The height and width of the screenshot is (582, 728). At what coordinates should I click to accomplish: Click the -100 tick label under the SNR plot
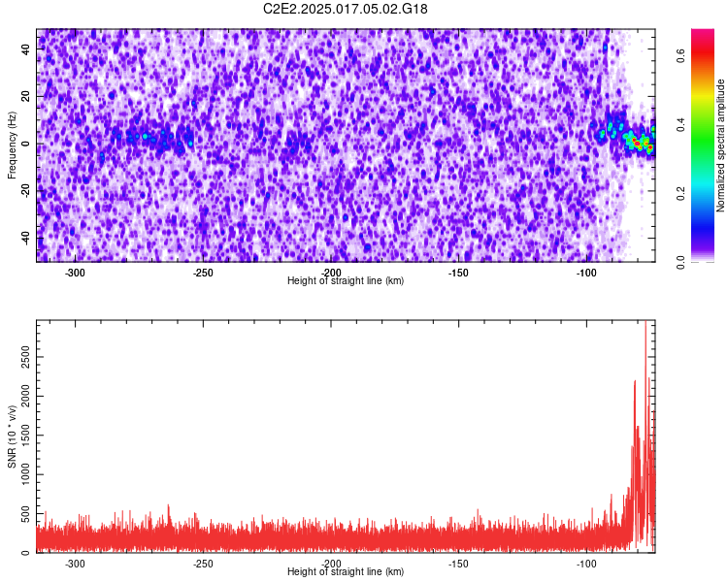coord(586,564)
